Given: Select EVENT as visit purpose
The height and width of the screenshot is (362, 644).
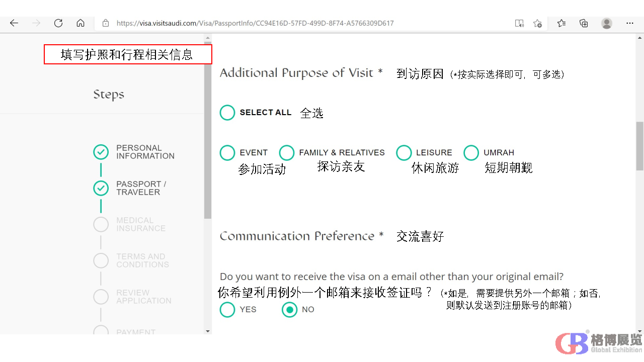Looking at the screenshot, I should [227, 153].
